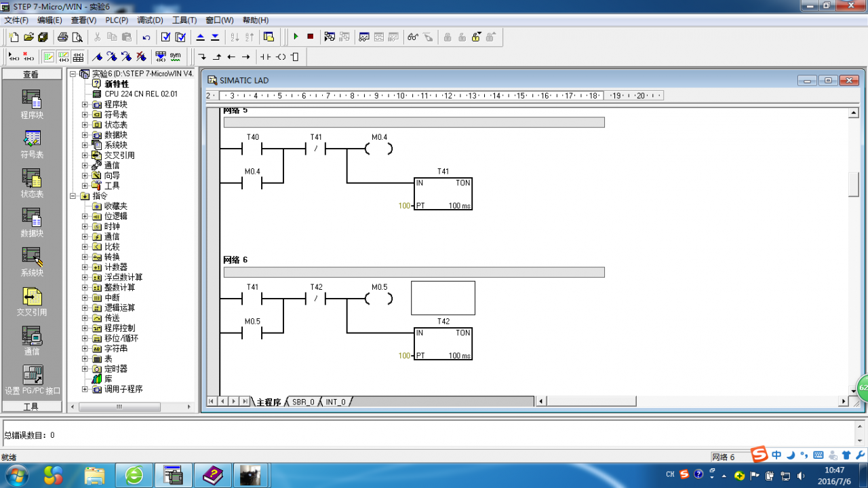Expand the 定时器 instruction folder

click(x=85, y=369)
